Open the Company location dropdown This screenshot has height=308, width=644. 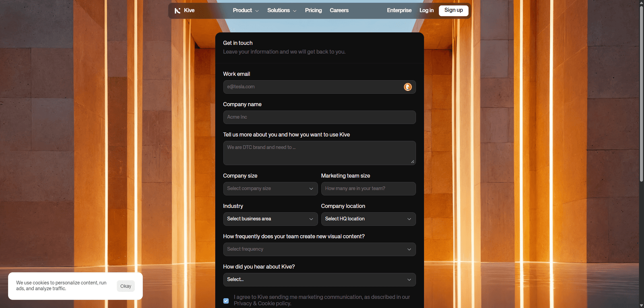[x=368, y=219]
